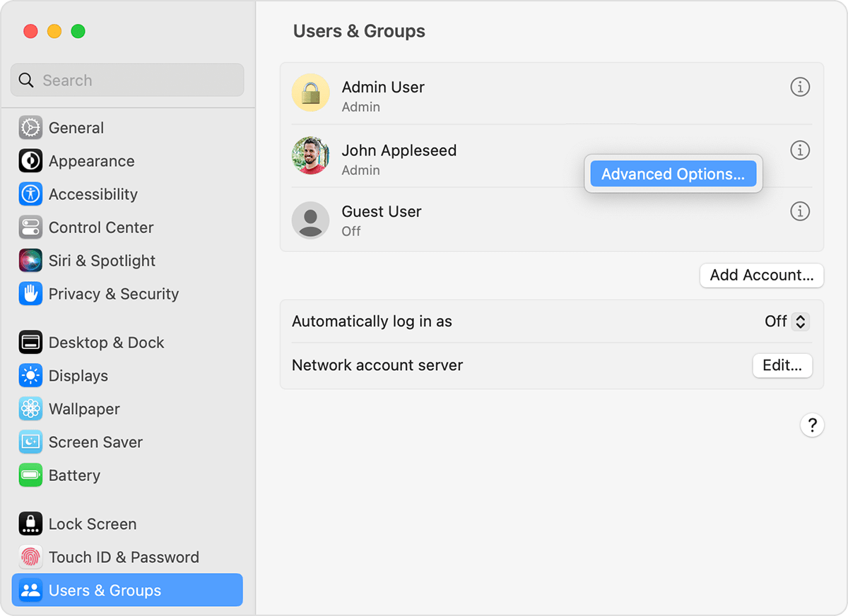Click inside the Search field

coord(127,80)
